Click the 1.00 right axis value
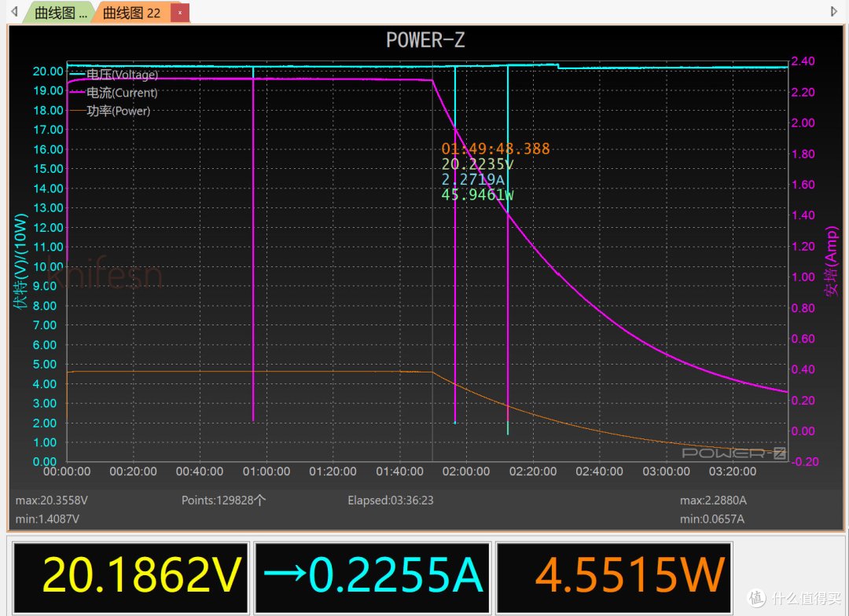This screenshot has width=849, height=616. [x=803, y=277]
